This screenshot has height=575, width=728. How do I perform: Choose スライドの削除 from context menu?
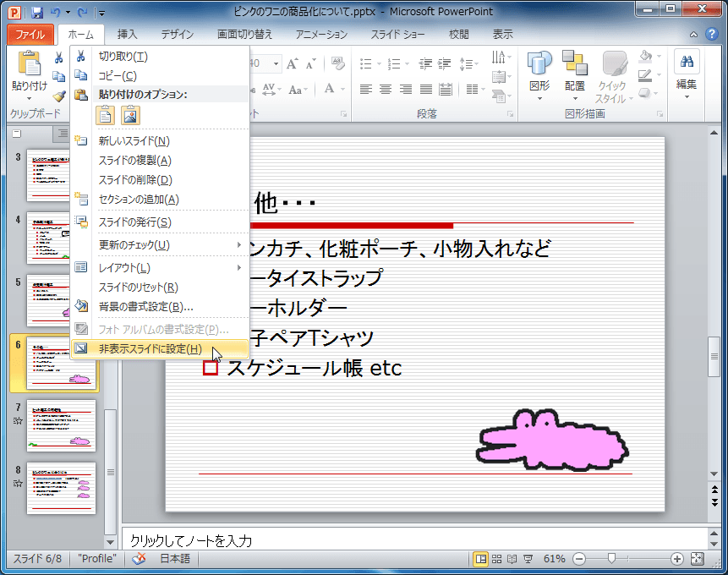160,180
